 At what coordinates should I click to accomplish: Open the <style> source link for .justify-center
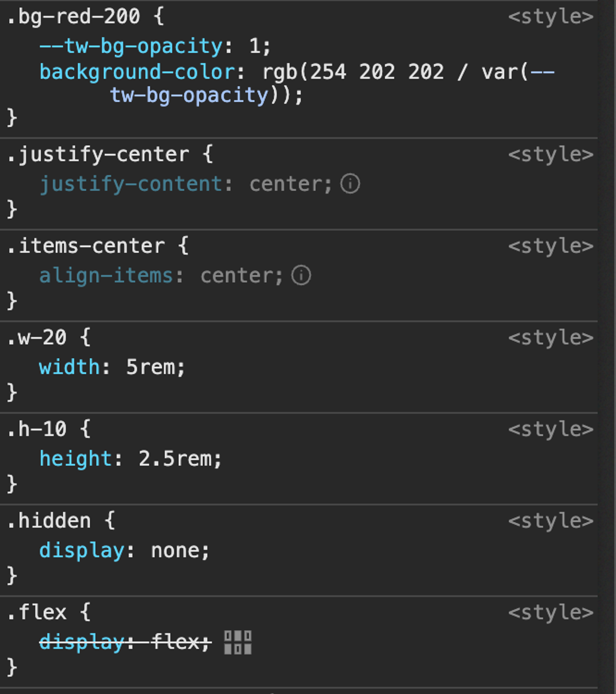(x=551, y=154)
